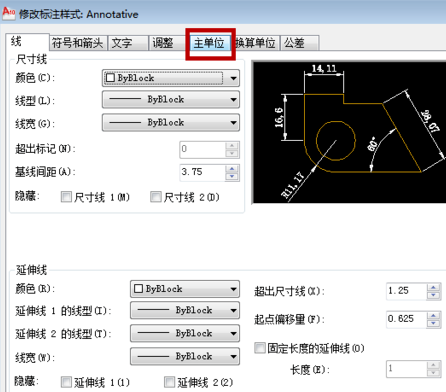Open extension line 线宽 dropdown
This screenshot has width=446, height=392.
185,356
